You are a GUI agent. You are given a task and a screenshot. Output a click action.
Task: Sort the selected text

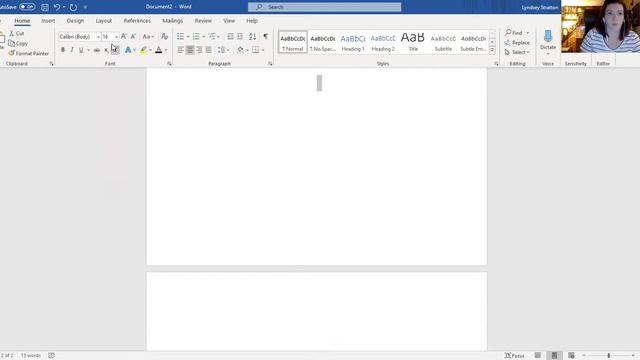point(253,37)
